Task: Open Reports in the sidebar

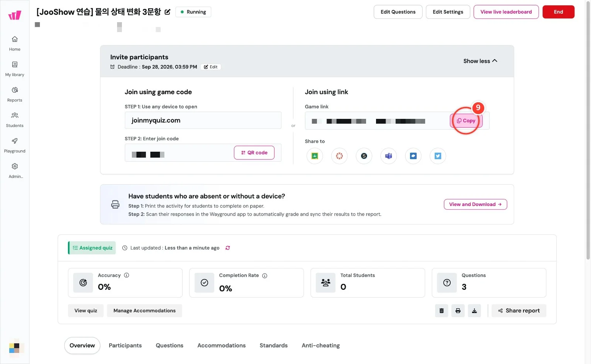Action: [15, 94]
